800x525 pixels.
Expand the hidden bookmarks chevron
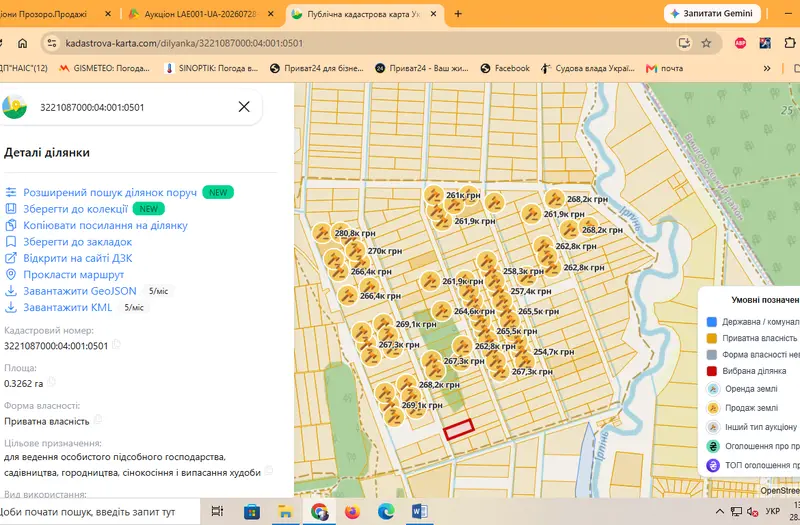pos(767,68)
